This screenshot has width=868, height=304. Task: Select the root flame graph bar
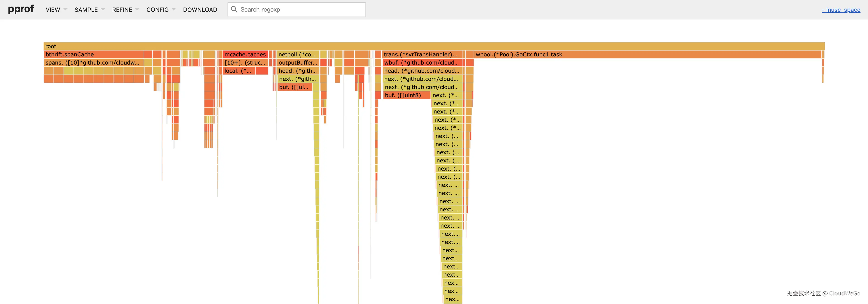(434, 46)
